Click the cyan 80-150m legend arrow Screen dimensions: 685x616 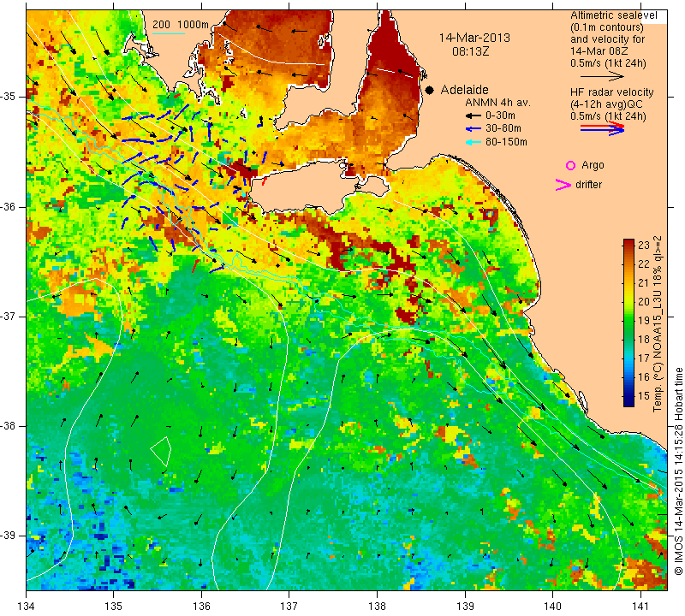[474, 142]
